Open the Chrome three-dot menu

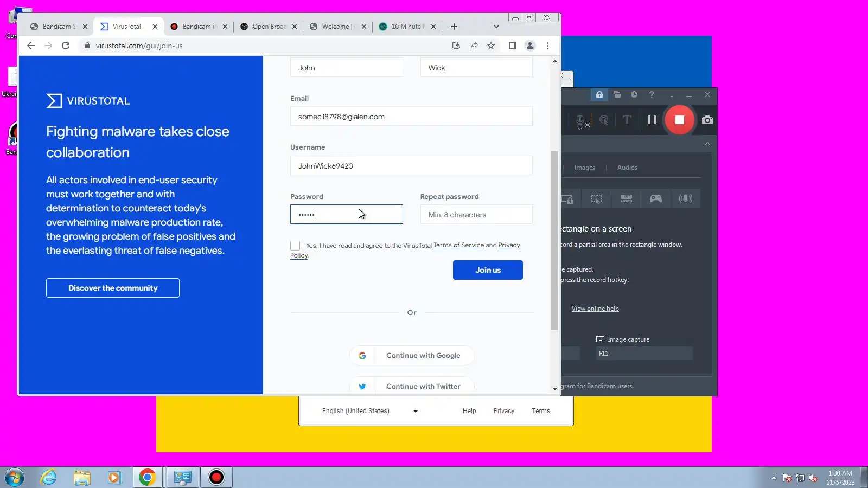point(547,46)
